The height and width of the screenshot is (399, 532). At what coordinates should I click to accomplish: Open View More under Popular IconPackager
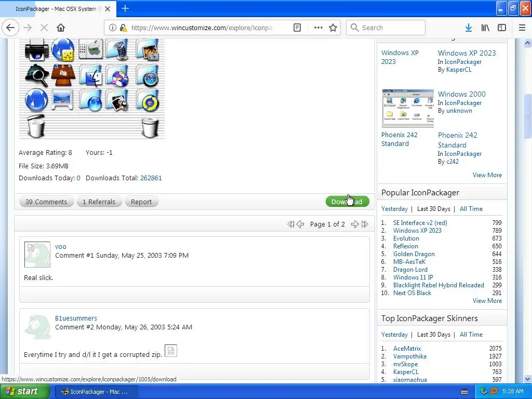point(487,300)
